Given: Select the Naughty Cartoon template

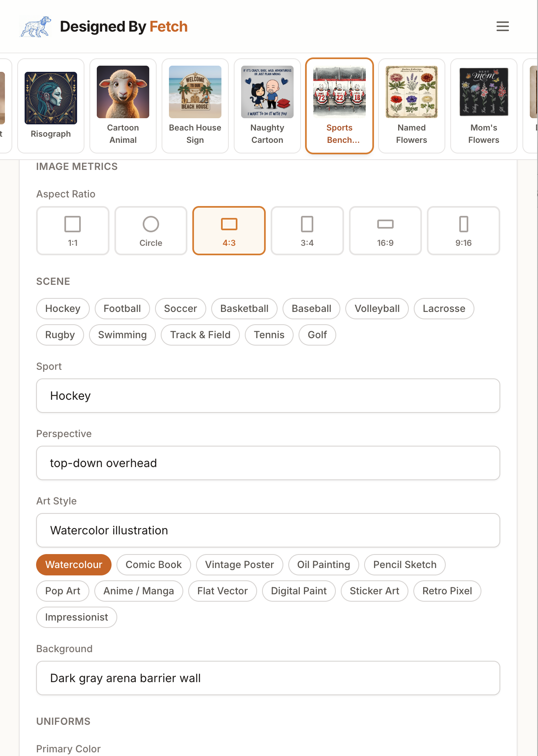Looking at the screenshot, I should [267, 106].
